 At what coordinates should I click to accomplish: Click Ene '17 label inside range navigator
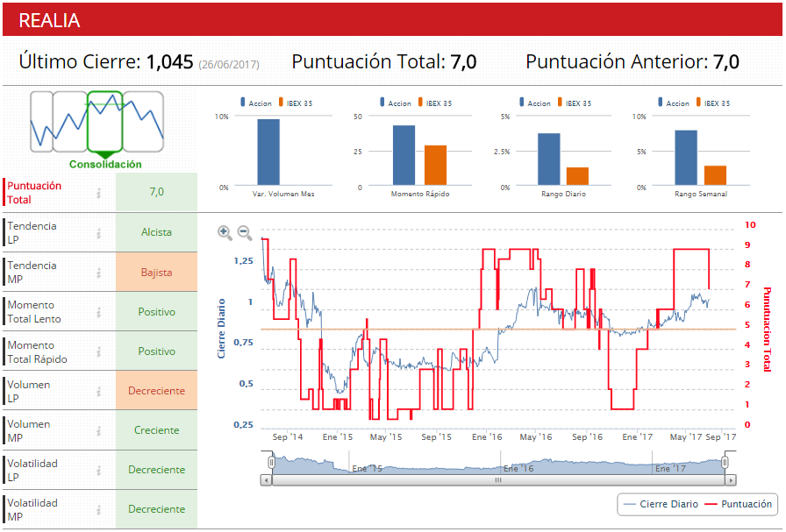pos(670,468)
